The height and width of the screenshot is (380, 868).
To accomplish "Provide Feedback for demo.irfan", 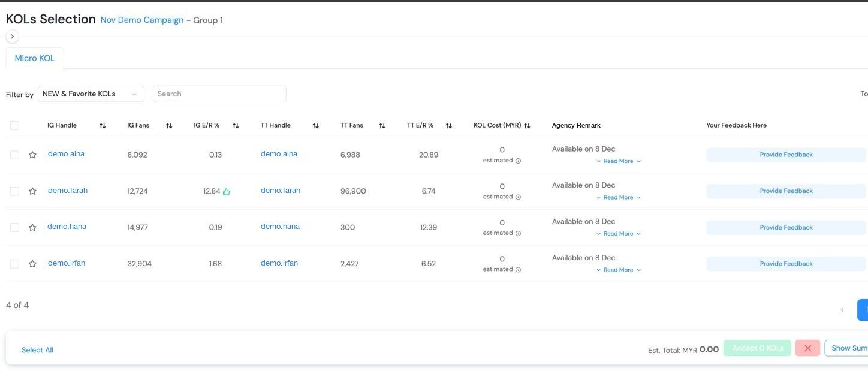I will [786, 264].
